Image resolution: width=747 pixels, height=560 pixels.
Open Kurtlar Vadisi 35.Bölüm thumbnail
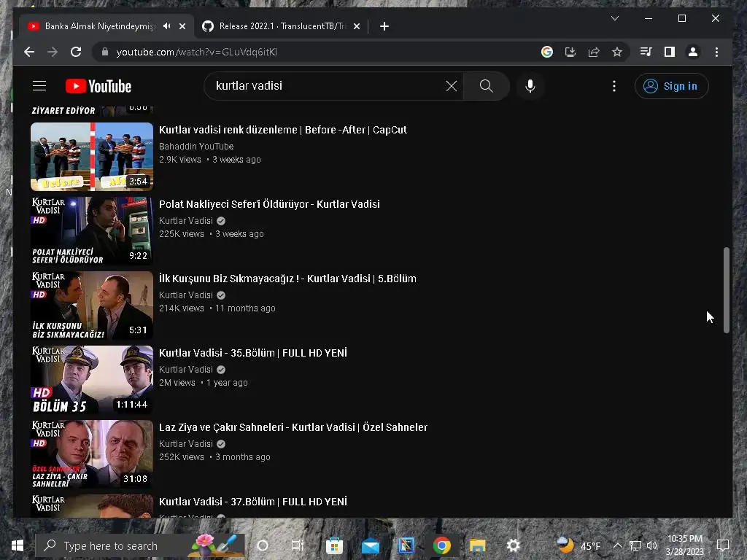click(x=92, y=379)
